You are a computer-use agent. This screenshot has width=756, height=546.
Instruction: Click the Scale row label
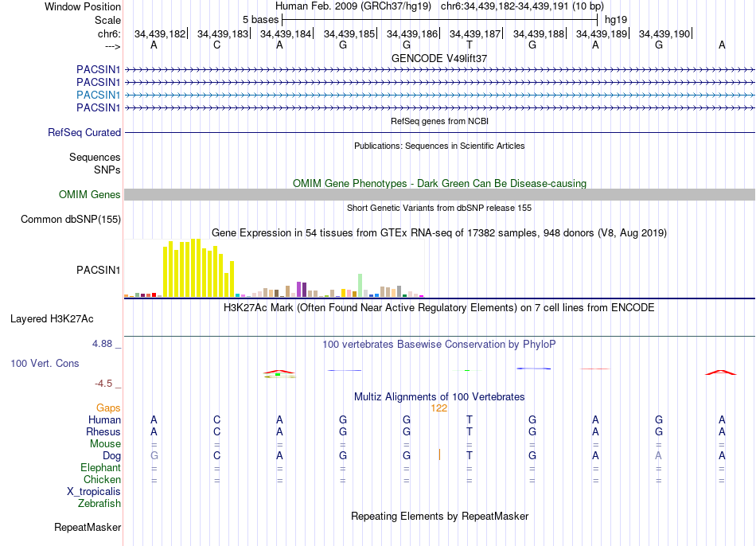(x=108, y=20)
